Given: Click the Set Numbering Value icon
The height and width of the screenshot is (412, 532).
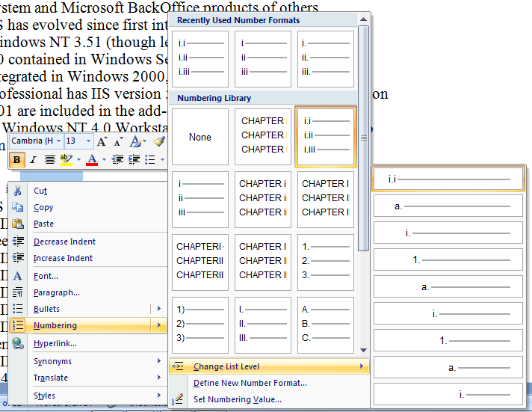Looking at the screenshot, I should [x=177, y=399].
